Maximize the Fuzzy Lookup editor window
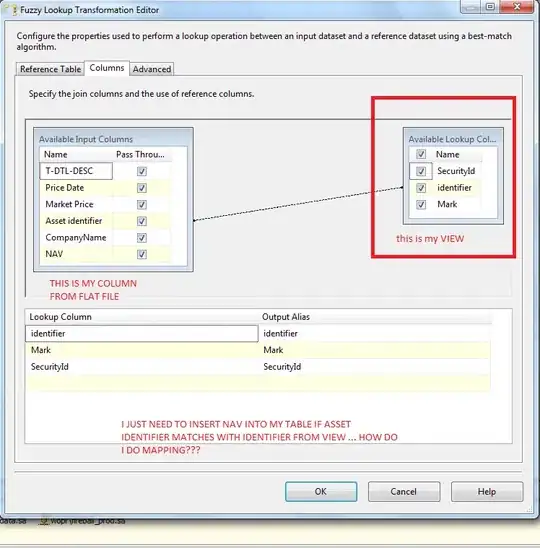Image resolution: width=540 pixels, height=548 pixels. coord(490,7)
